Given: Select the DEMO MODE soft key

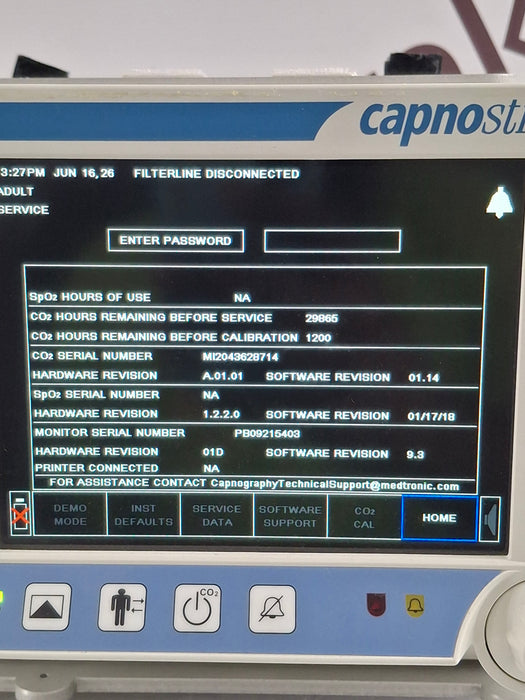Looking at the screenshot, I should pyautogui.click(x=70, y=515).
